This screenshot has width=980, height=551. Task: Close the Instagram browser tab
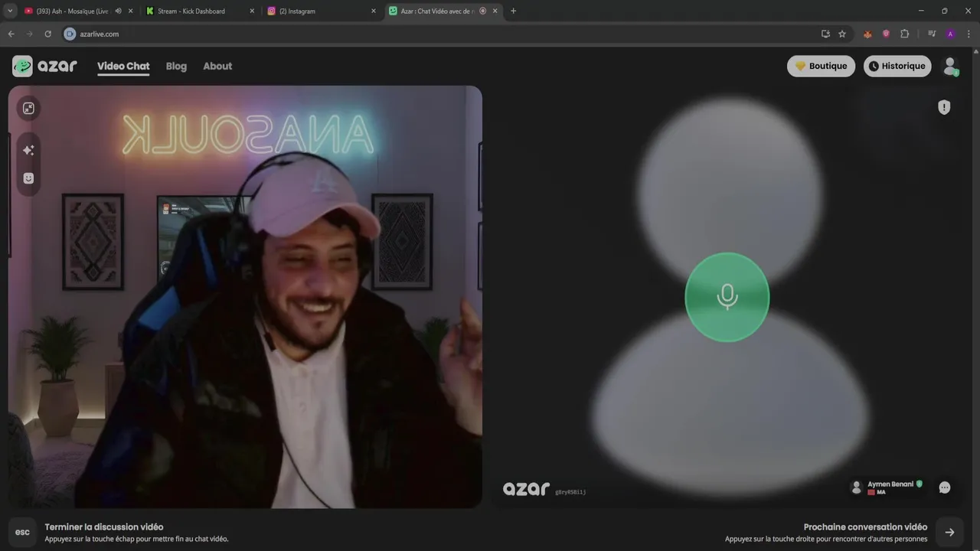point(374,11)
